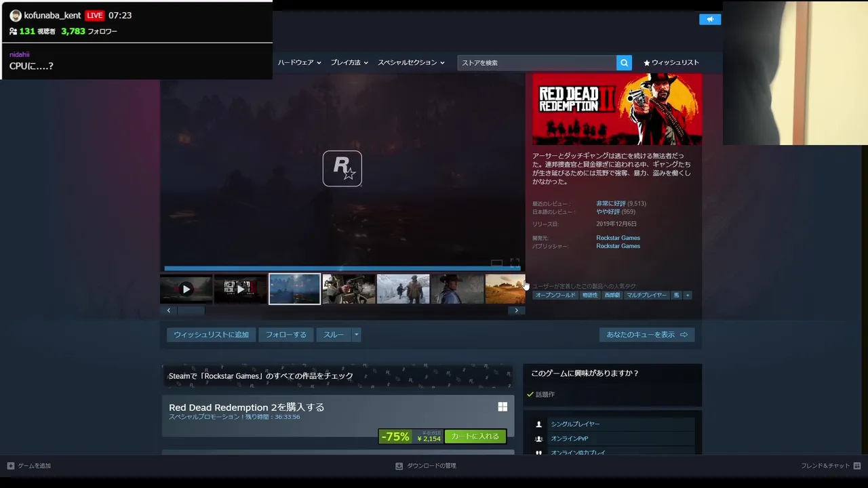
Task: Open the revolver gunfight screenshot thumbnail
Action: (349, 289)
